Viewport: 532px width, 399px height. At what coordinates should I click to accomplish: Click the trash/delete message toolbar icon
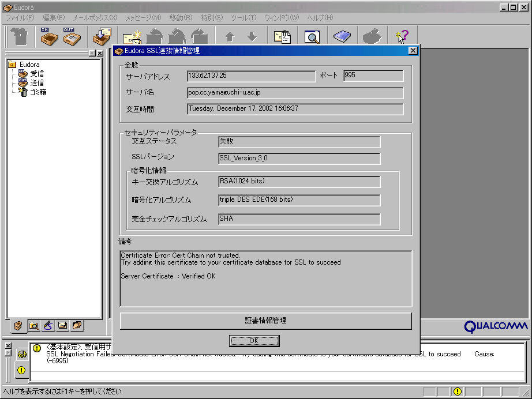tap(20, 36)
